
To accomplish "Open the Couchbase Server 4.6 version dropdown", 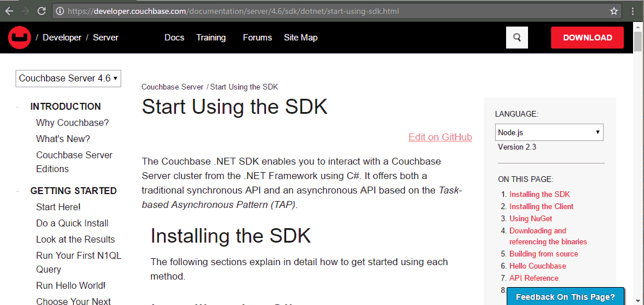I will point(68,78).
